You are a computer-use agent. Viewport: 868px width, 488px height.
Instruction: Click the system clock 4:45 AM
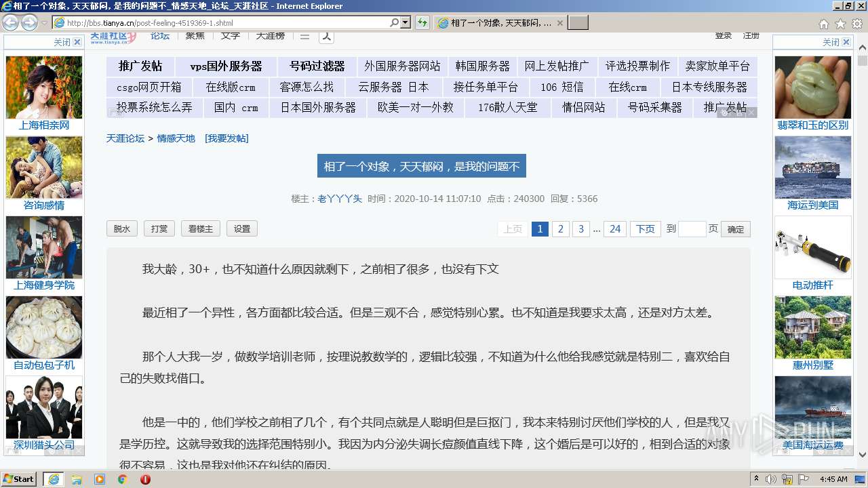[x=833, y=479]
